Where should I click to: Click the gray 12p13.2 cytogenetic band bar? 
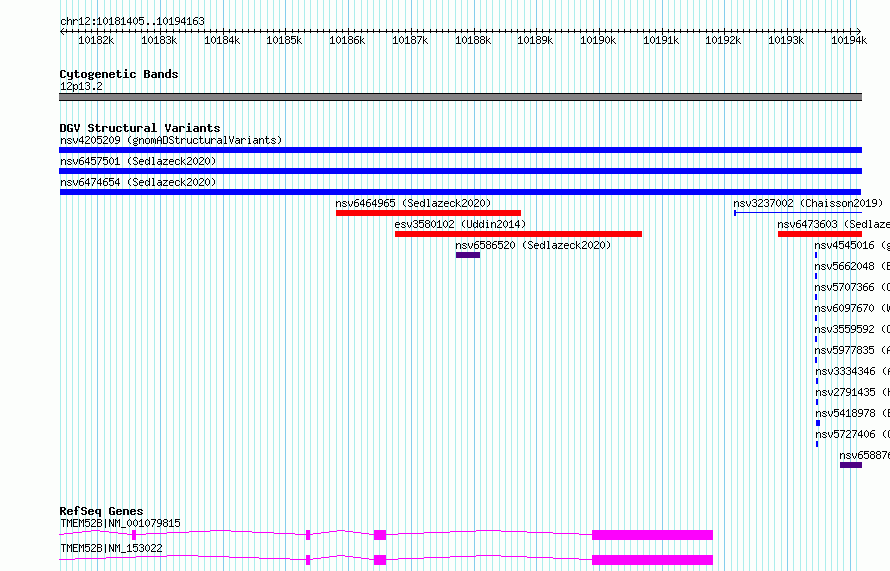[x=460, y=97]
